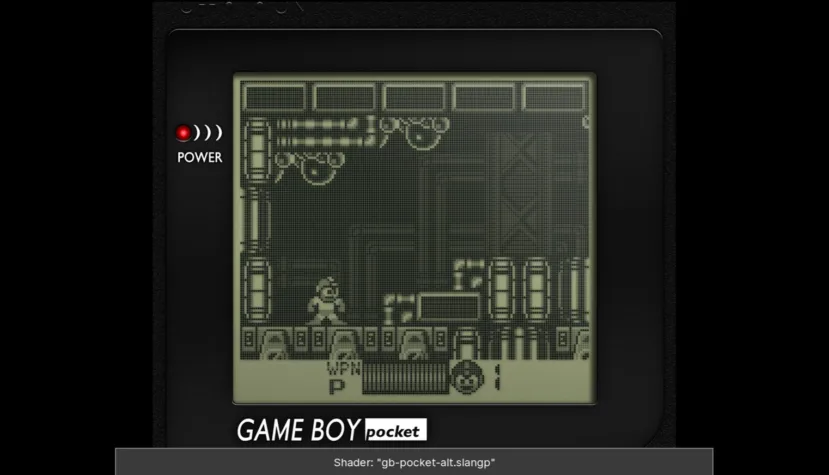Viewport: 829px width, 475px height.
Task: Click the Mega Man character sprite
Action: point(326,302)
